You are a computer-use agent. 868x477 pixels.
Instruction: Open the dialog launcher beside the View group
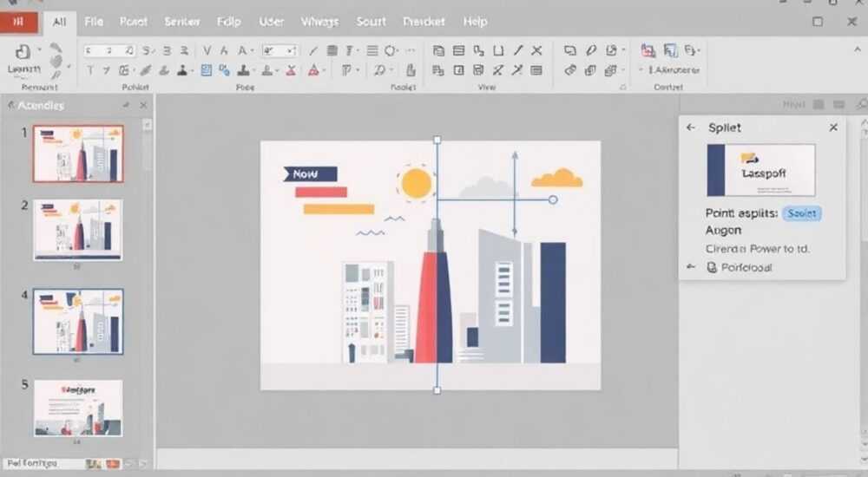[622, 87]
